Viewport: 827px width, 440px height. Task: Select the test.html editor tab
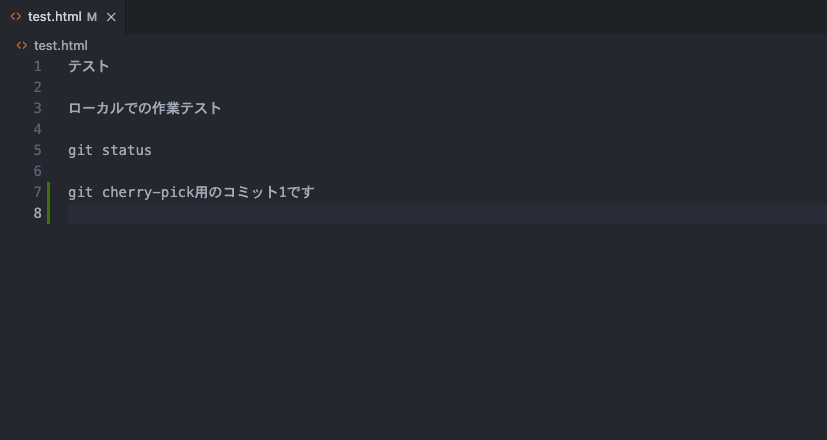point(62,17)
